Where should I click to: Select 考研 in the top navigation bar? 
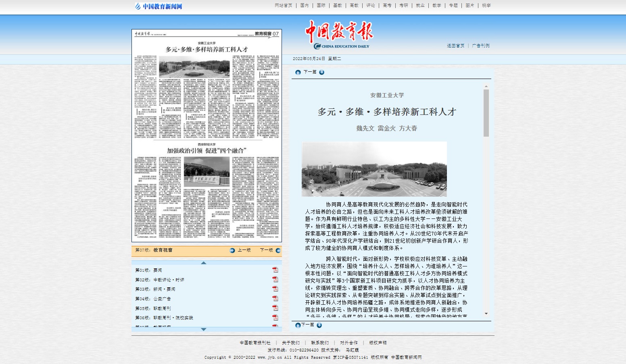tap(404, 6)
